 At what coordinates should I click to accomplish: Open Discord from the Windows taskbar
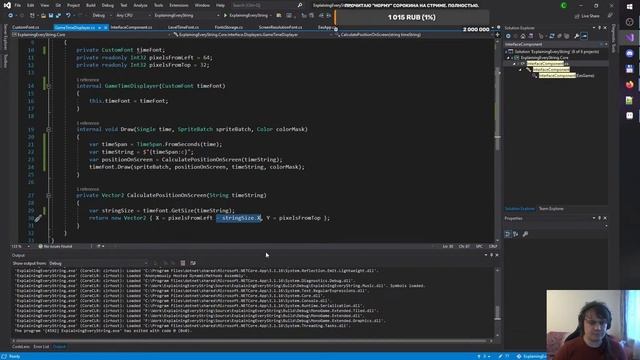tap(629, 53)
